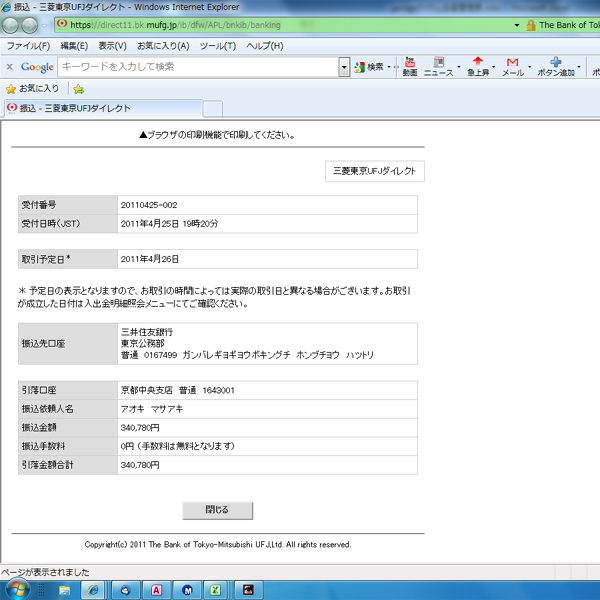Click the security padlock icon in address bar
Screen dimensions: 600x600
coord(531,25)
